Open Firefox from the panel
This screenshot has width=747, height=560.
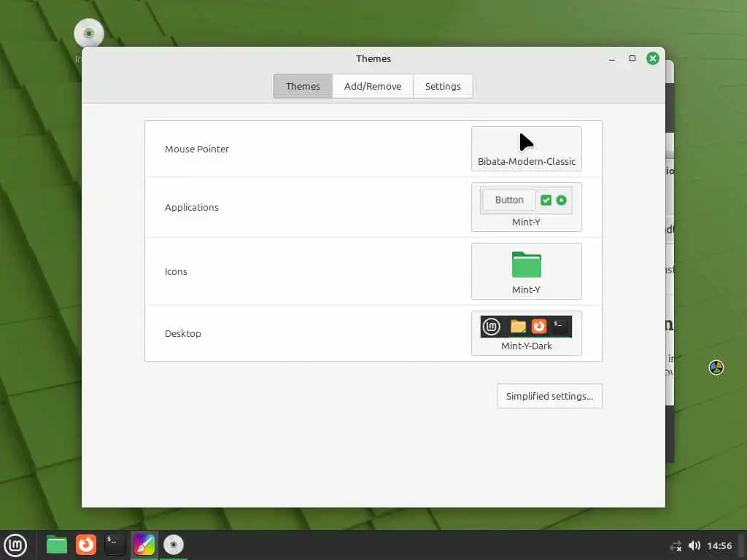coord(86,545)
